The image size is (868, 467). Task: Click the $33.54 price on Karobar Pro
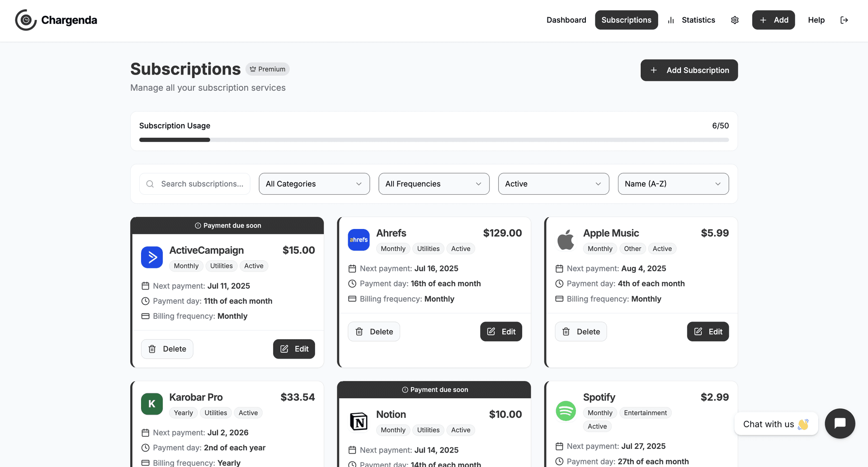(297, 397)
